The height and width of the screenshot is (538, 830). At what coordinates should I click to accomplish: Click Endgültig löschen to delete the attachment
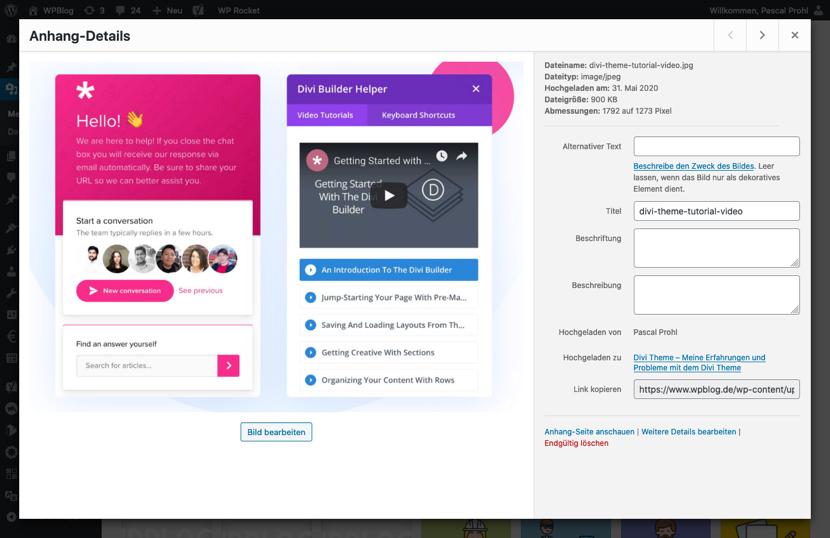pyautogui.click(x=576, y=443)
